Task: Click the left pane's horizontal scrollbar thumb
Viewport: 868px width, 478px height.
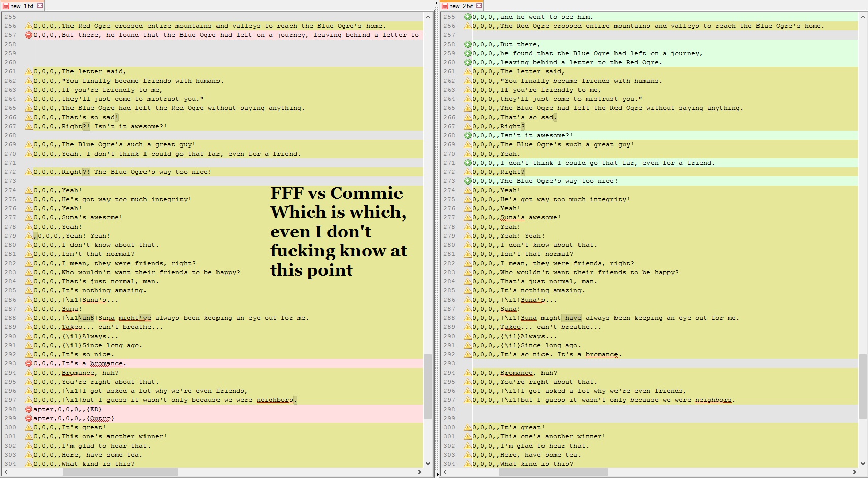Action: tap(120, 472)
